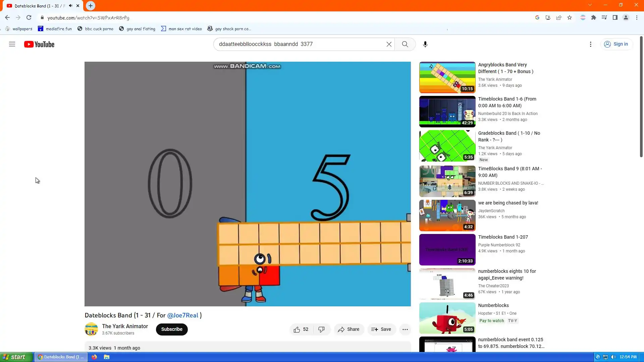The width and height of the screenshot is (644, 362).
Task: Open more actions three-dot menu below video
Action: (x=405, y=329)
